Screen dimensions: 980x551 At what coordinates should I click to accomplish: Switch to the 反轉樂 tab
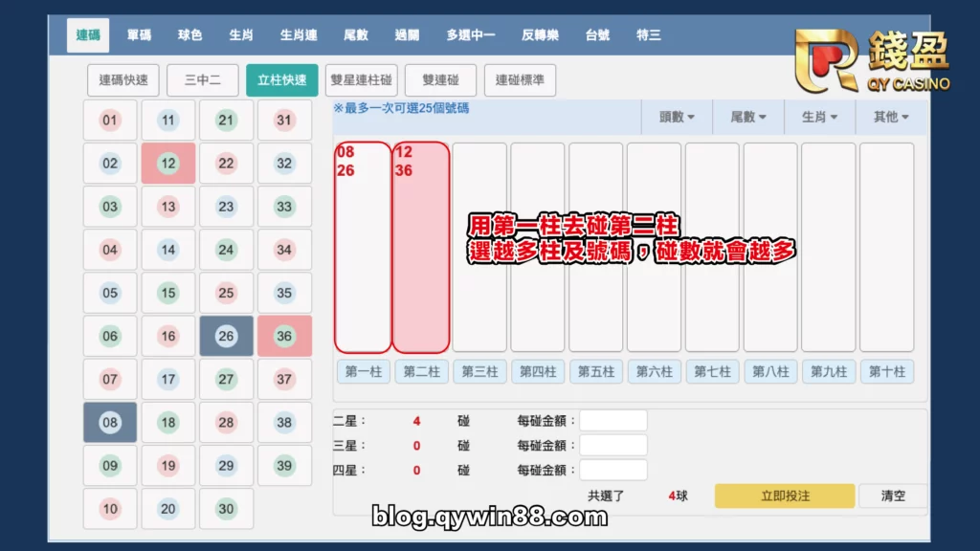tap(541, 34)
